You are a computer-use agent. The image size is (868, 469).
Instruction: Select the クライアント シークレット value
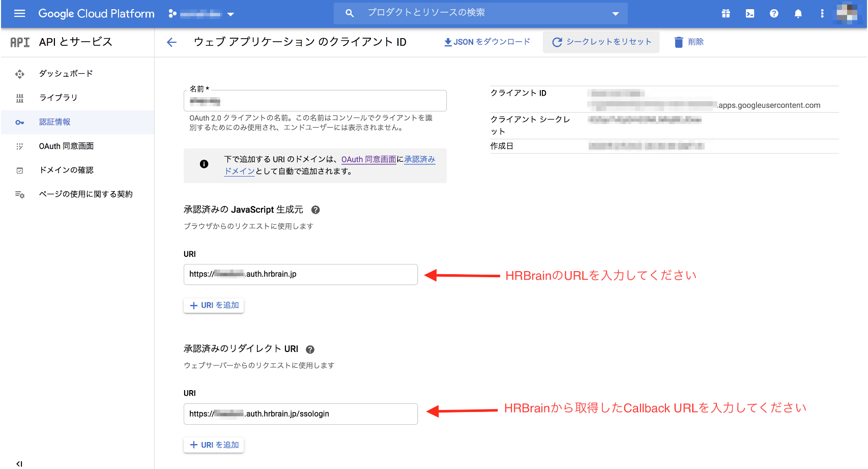[645, 120]
